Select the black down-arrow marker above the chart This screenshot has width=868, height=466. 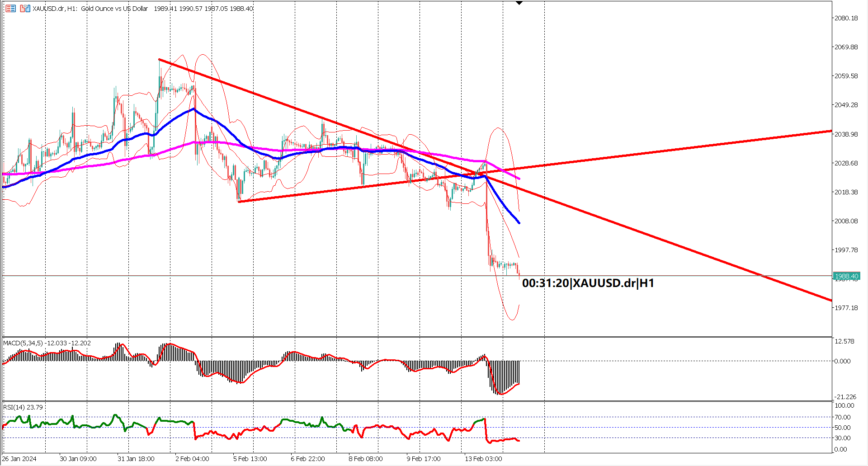[519, 2]
